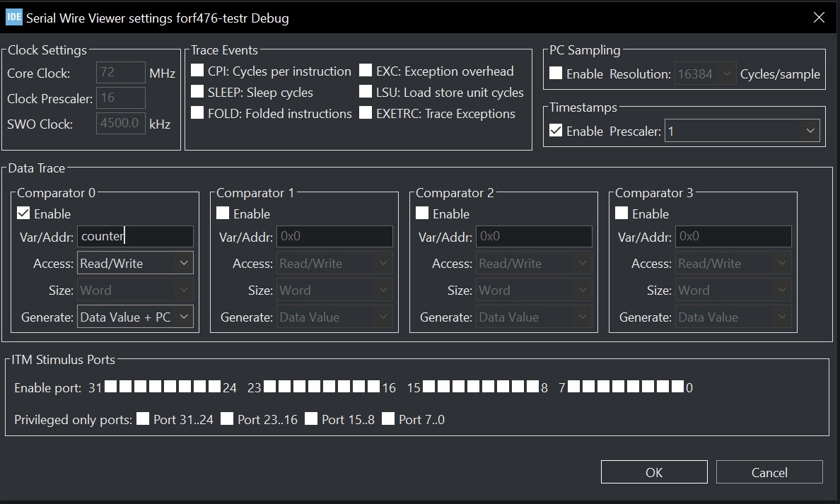Image resolution: width=840 pixels, height=504 pixels.
Task: Click the PC Sampling Resolution dropdown
Action: click(x=705, y=74)
